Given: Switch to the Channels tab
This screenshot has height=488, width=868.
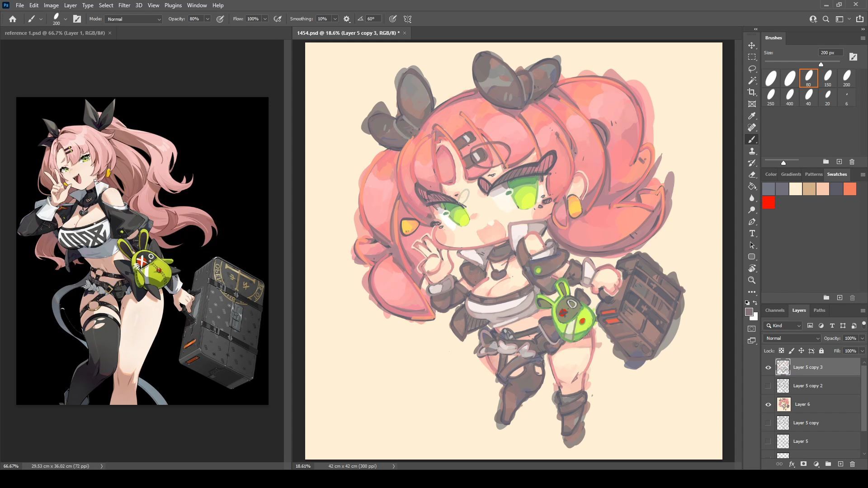Looking at the screenshot, I should coord(774,310).
